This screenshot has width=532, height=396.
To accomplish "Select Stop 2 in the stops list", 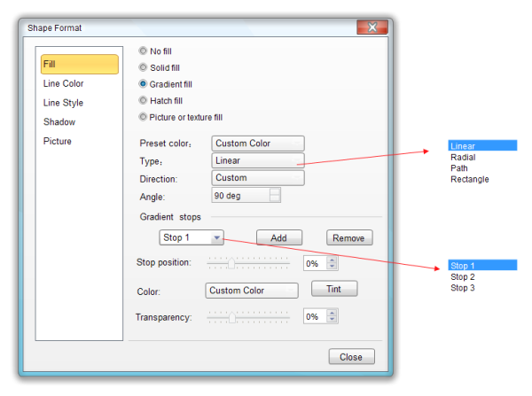I will click(x=463, y=277).
